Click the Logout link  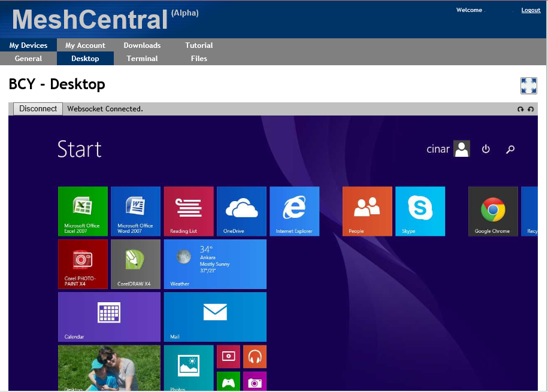pos(531,10)
